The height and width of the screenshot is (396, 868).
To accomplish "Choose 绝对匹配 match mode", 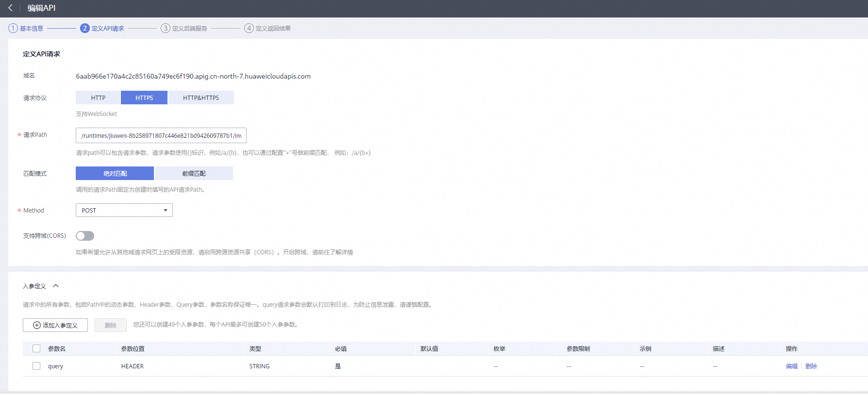I will [115, 173].
